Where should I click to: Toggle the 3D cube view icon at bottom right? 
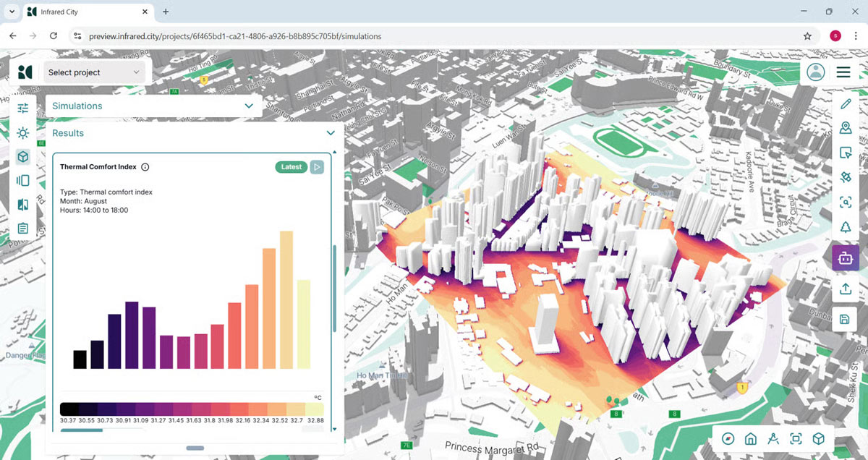point(818,438)
